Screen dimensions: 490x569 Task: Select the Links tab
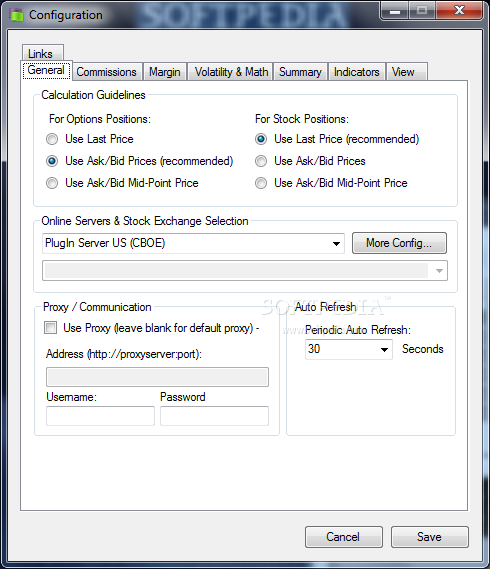click(42, 53)
